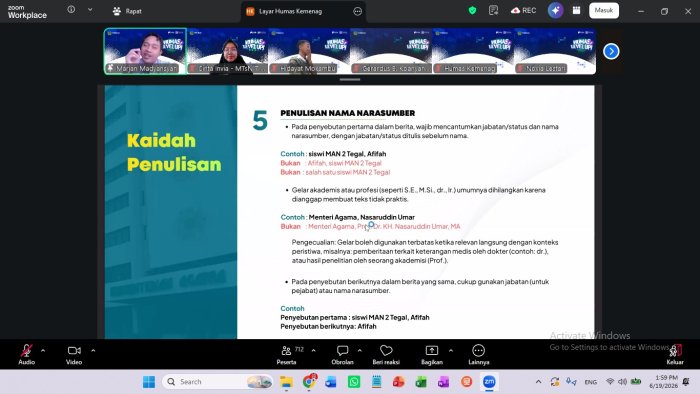Open File Explorer from taskbar
700x394 pixels.
tap(286, 382)
